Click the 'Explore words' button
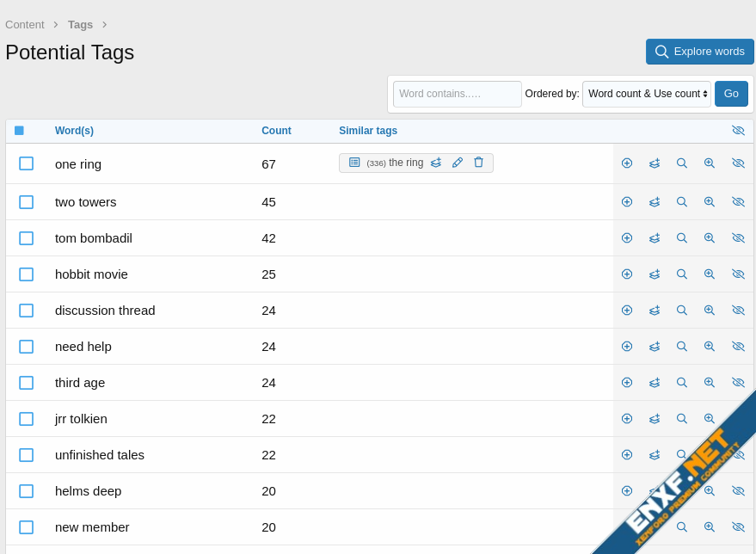This screenshot has height=554, width=756. click(699, 52)
